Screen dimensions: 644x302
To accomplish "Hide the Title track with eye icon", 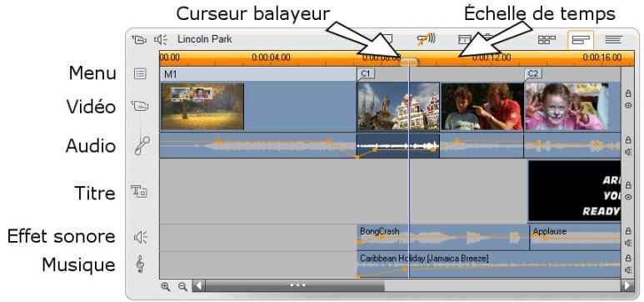I will click(628, 197).
